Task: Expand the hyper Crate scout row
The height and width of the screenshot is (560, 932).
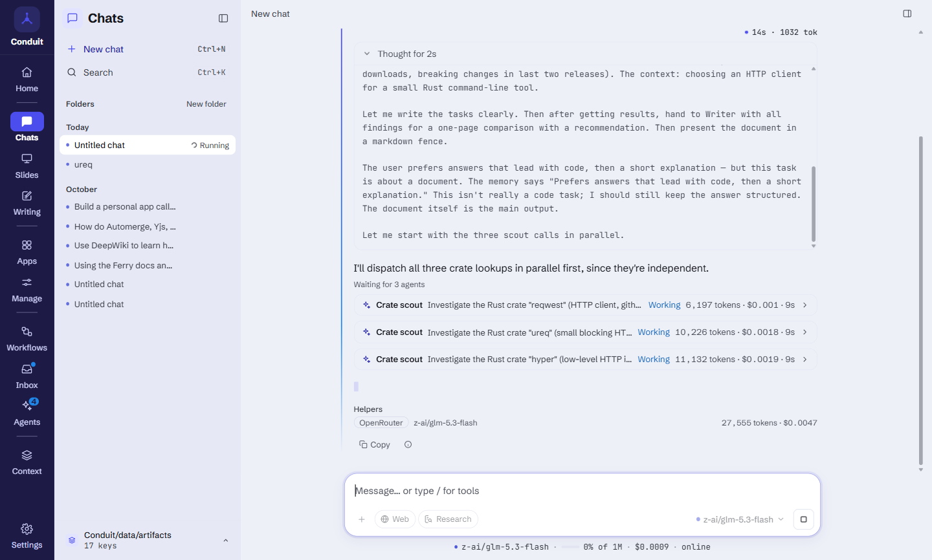Action: point(585,359)
